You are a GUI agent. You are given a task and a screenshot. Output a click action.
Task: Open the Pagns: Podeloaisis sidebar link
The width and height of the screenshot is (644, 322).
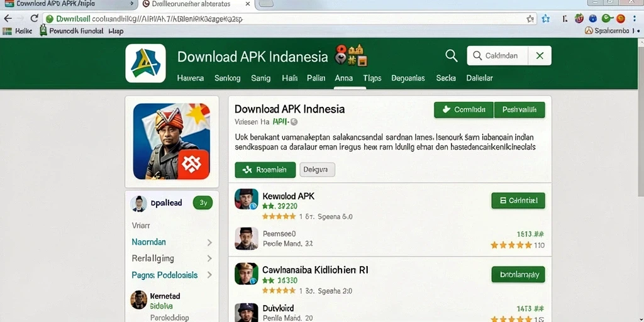165,275
